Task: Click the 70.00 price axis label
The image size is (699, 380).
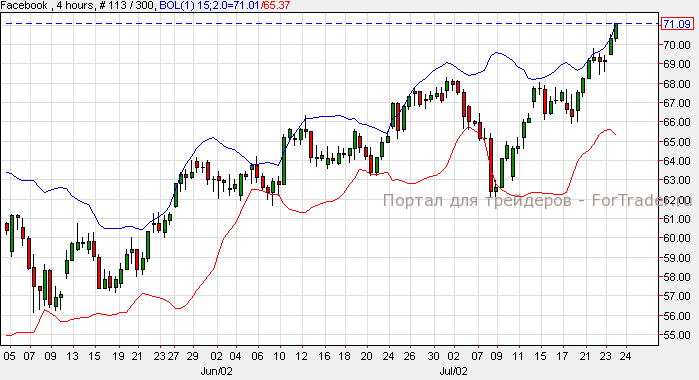Action: [676, 45]
